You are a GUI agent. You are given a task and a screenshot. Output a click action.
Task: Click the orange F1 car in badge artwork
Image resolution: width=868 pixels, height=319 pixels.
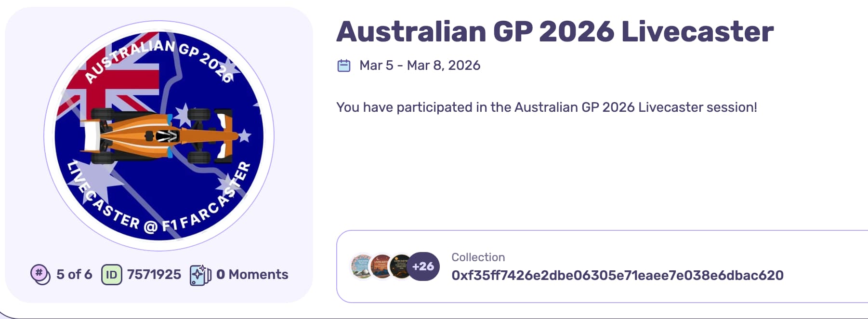click(x=159, y=136)
